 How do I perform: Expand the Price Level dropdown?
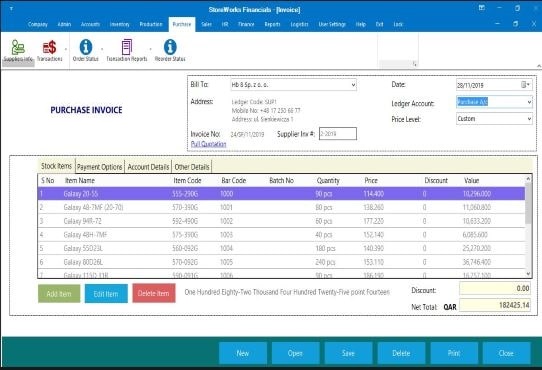(x=529, y=119)
